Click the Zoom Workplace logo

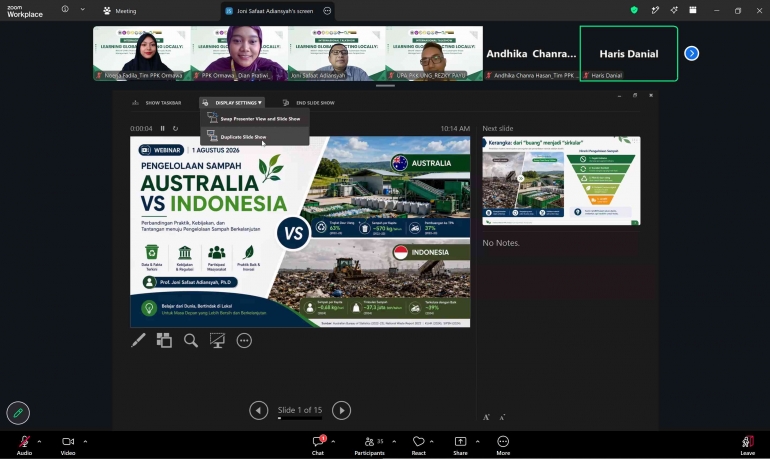click(25, 11)
